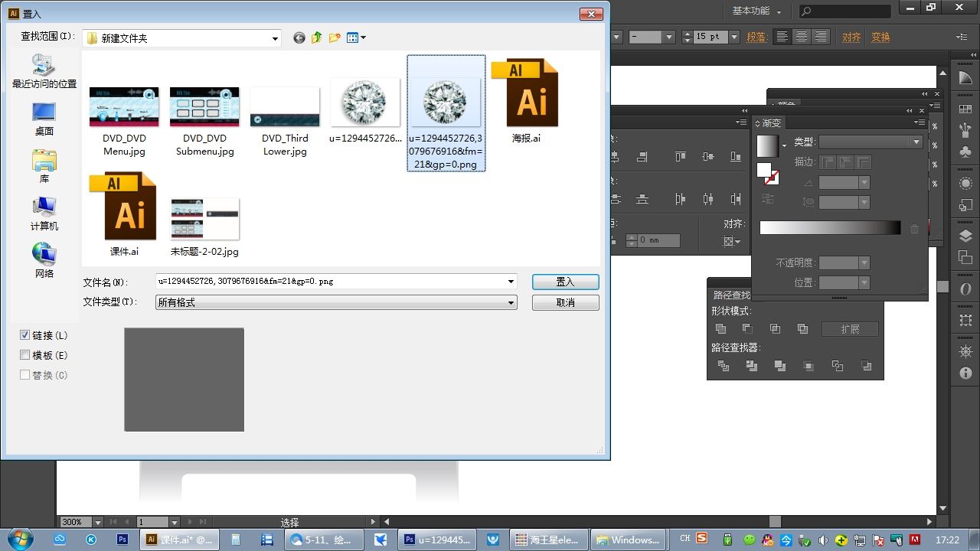The width and height of the screenshot is (980, 551).
Task: Open the font size 15 pt dropdown
Action: click(x=733, y=37)
